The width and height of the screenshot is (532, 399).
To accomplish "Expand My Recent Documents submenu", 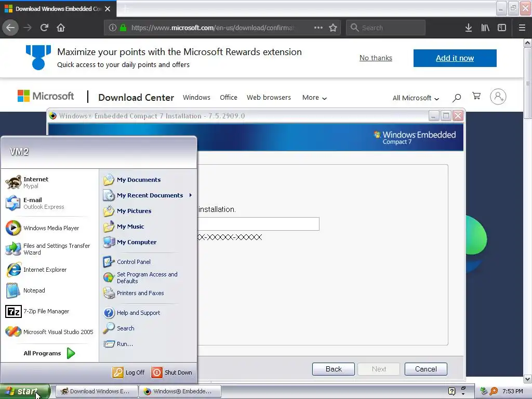I will pyautogui.click(x=148, y=195).
